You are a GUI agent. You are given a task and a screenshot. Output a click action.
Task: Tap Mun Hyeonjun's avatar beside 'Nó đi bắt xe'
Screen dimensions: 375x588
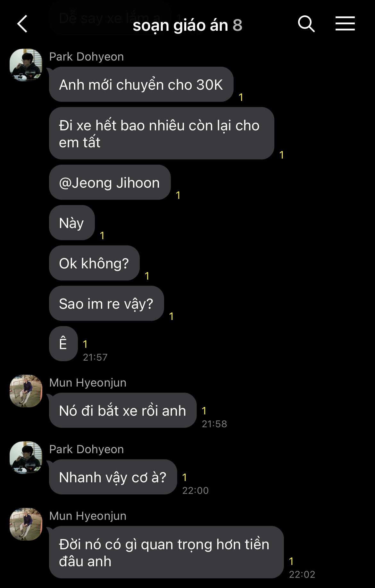pyautogui.click(x=26, y=391)
